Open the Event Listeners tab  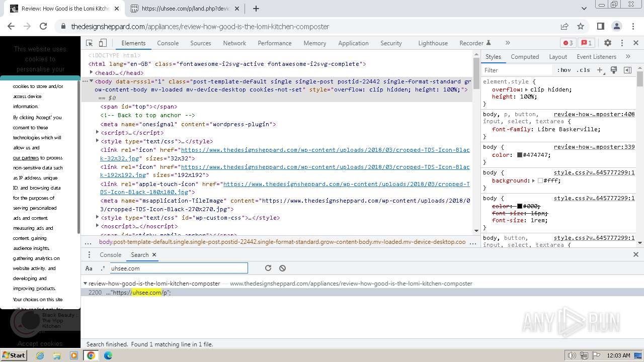[x=596, y=57]
